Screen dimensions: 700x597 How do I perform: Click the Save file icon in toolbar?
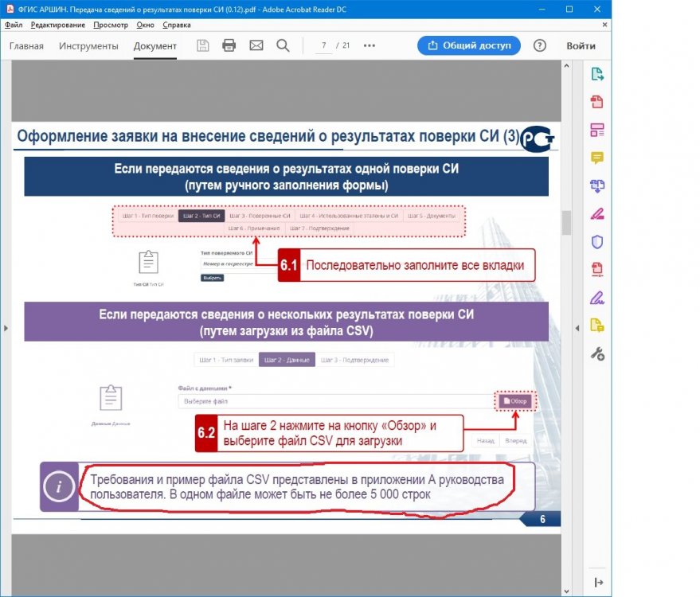click(203, 45)
